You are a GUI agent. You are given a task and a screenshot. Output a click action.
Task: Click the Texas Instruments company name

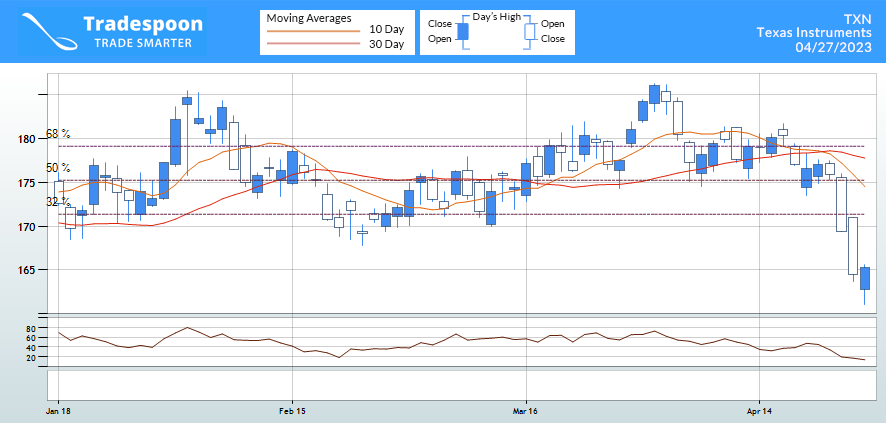point(813,33)
